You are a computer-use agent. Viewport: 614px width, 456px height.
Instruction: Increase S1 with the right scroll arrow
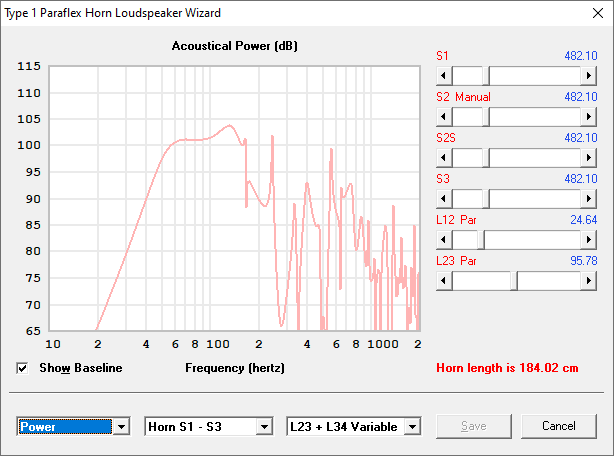click(x=588, y=76)
